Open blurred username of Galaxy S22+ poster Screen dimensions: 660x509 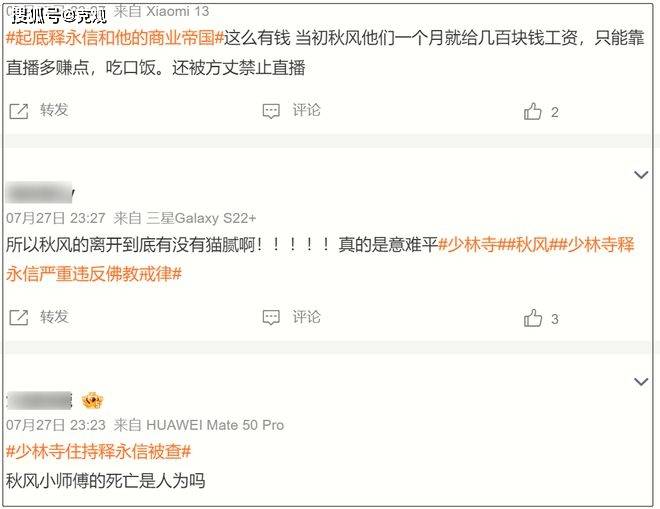[40, 193]
